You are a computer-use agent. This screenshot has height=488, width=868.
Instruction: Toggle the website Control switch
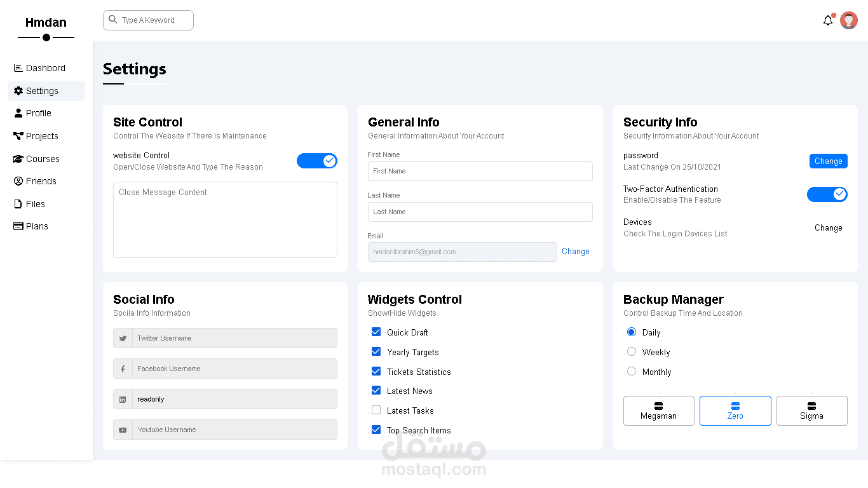[x=317, y=161]
